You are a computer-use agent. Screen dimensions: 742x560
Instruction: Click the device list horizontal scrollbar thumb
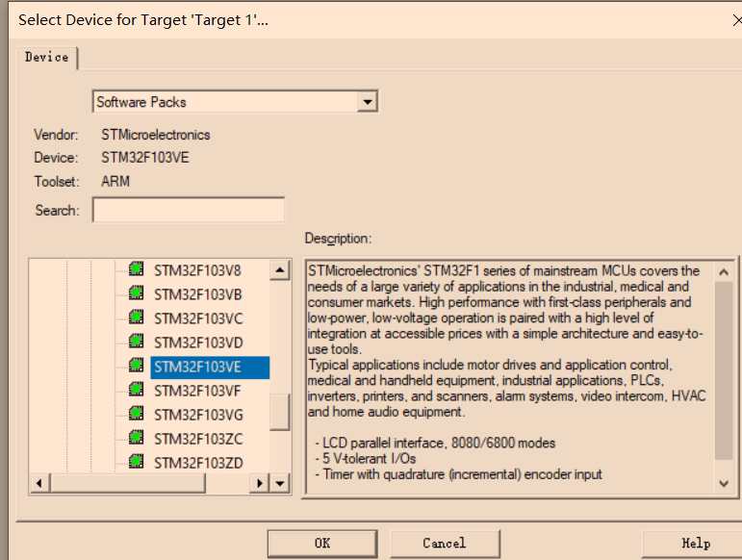pyautogui.click(x=128, y=483)
